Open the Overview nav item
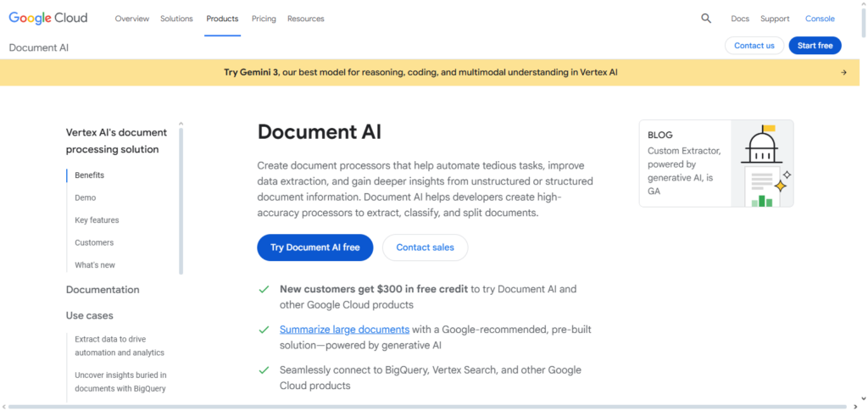 (131, 19)
